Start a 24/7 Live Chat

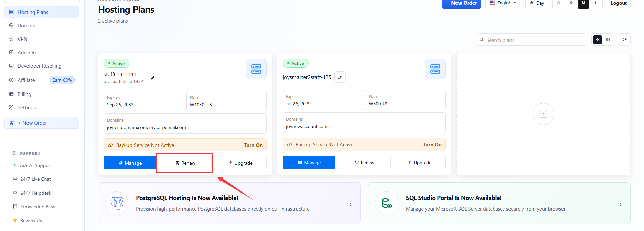click(36, 179)
